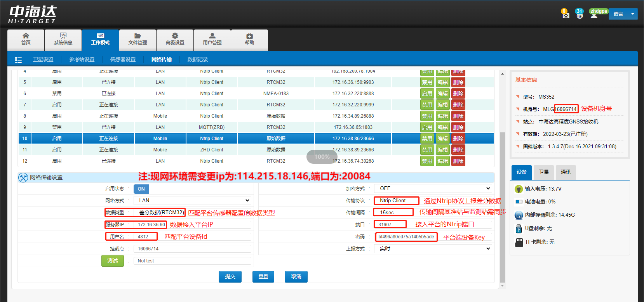Open the zhdgps user account icon
The height and width of the screenshot is (302, 644).
coord(594,15)
